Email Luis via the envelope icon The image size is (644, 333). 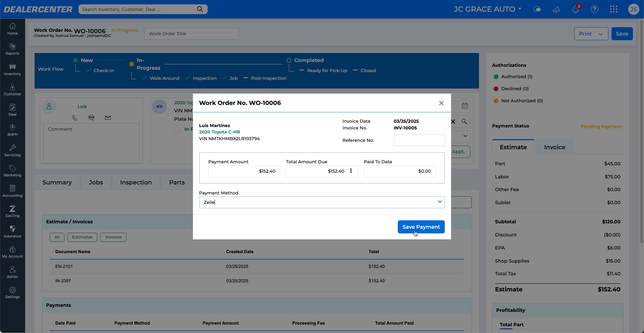(x=108, y=118)
